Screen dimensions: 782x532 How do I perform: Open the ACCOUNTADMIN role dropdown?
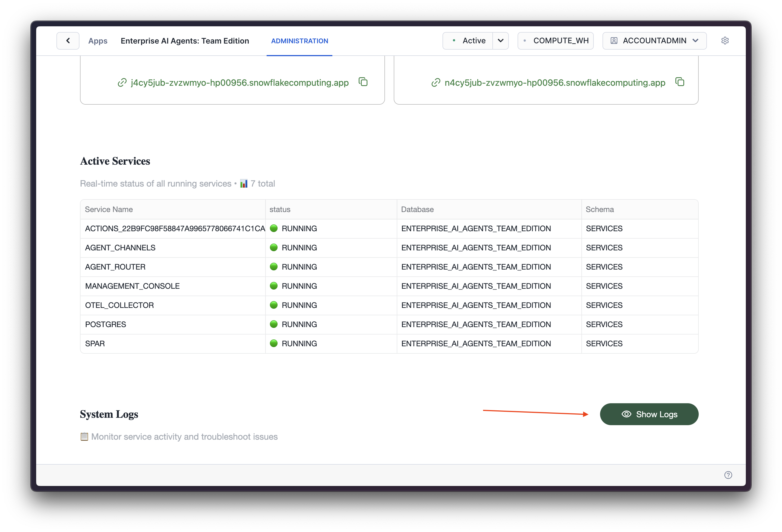click(x=654, y=41)
